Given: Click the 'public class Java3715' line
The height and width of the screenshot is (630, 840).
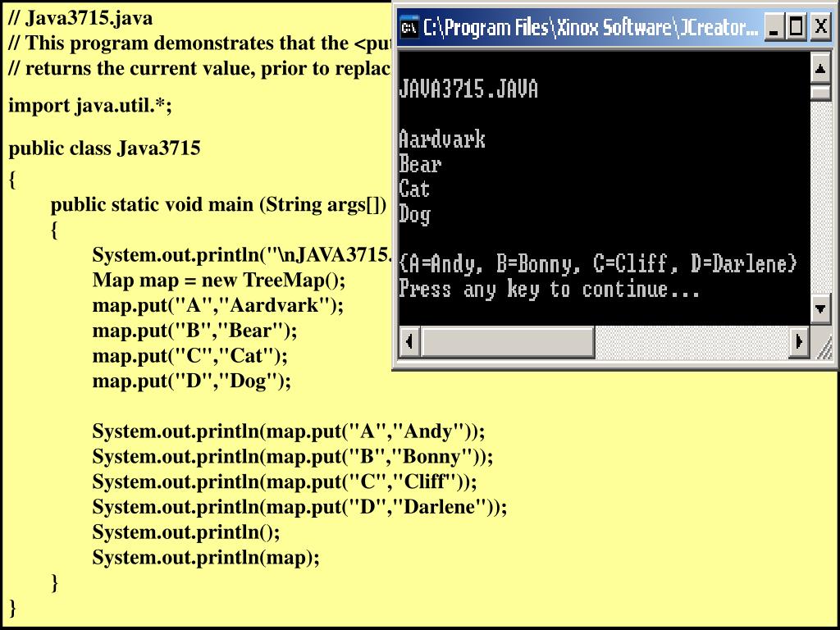Looking at the screenshot, I should pos(104,148).
